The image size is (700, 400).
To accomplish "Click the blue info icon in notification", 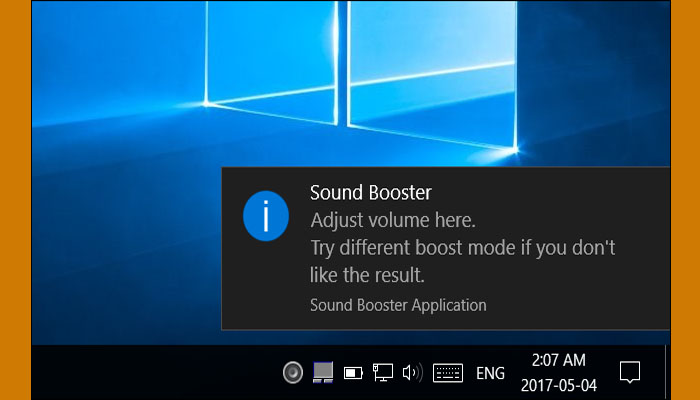I will pyautogui.click(x=266, y=216).
